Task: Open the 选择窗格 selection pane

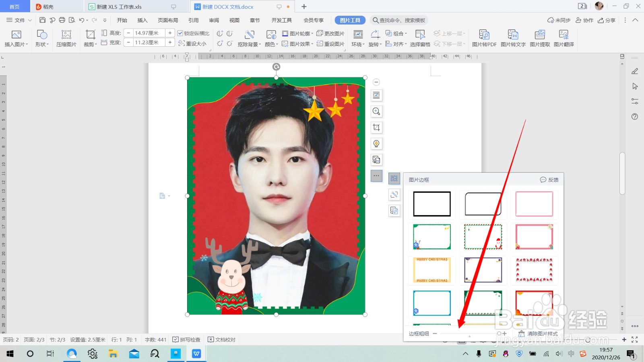Action: pos(420,39)
